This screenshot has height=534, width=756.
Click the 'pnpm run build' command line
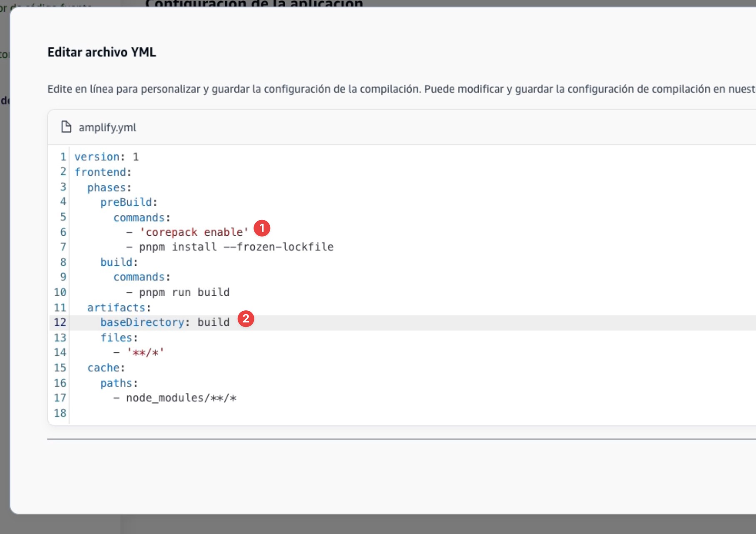pos(178,292)
